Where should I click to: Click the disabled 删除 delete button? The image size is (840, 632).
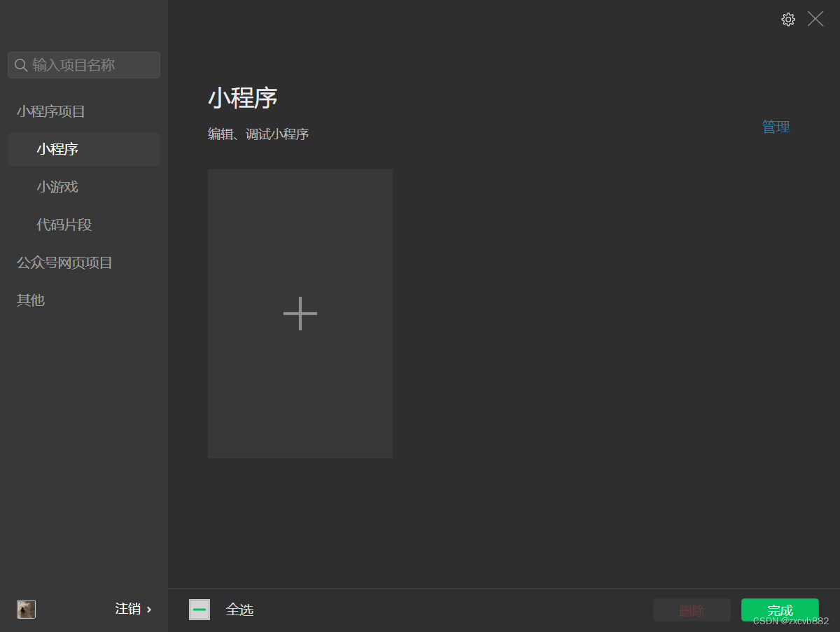coord(692,610)
